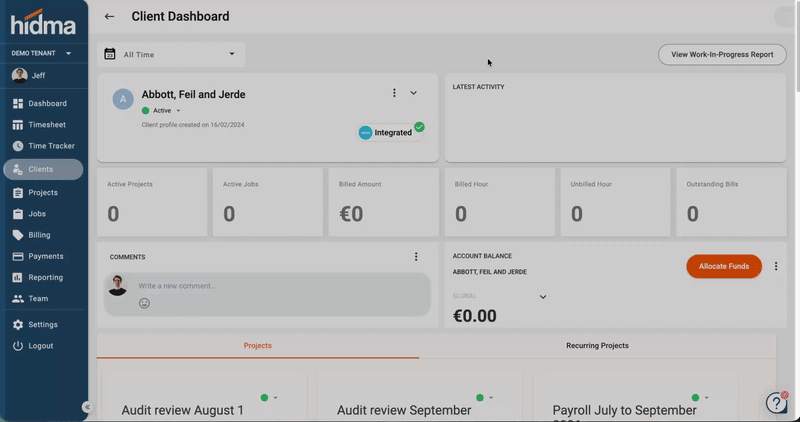This screenshot has width=800, height=422.
Task: Open the Audit review August 1 project
Action: click(x=183, y=410)
